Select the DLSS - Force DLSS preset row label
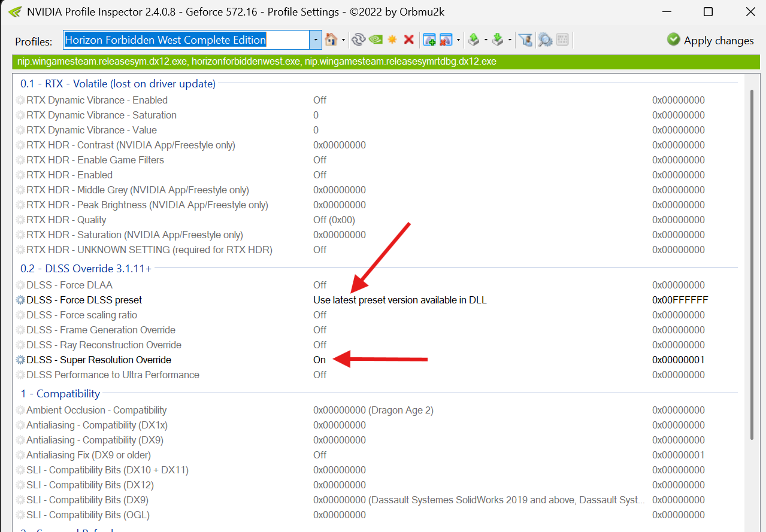This screenshot has width=766, height=532. pyautogui.click(x=84, y=300)
